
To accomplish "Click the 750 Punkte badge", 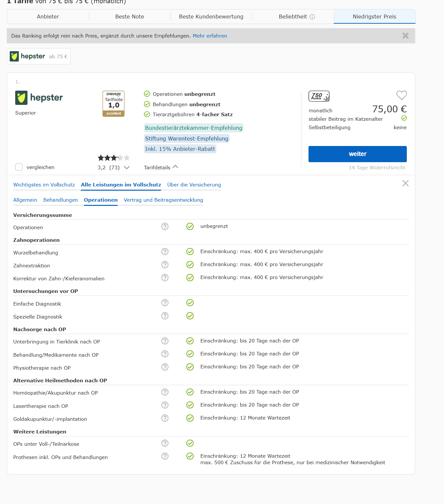I will tap(319, 96).
